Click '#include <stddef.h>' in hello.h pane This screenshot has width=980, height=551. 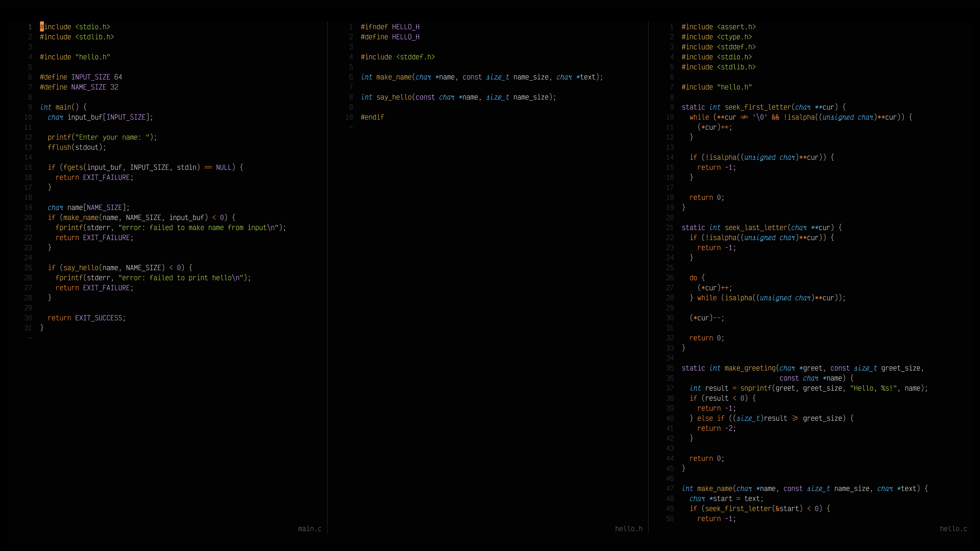[398, 57]
